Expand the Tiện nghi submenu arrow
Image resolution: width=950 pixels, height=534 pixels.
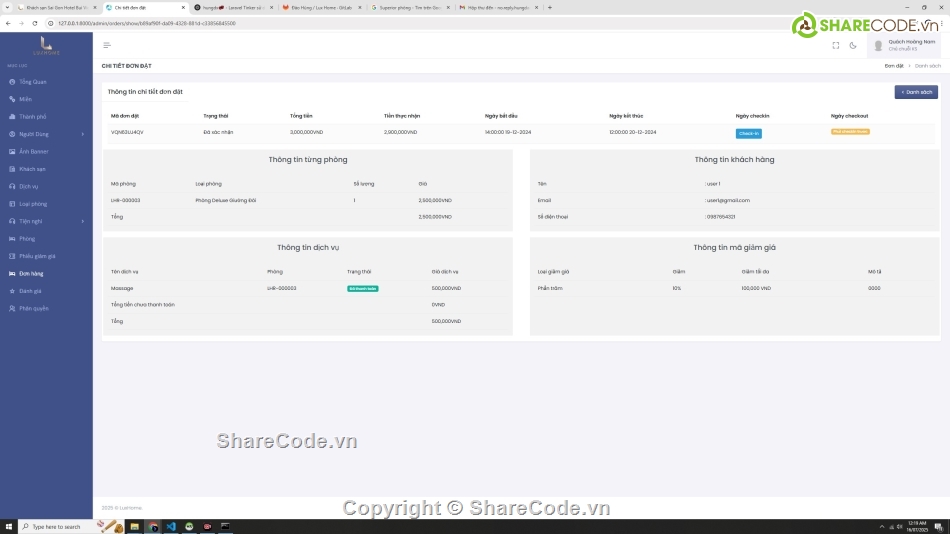point(83,221)
